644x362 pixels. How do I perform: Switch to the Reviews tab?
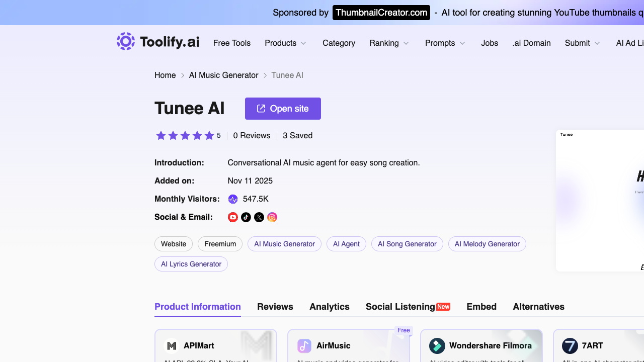(275, 307)
